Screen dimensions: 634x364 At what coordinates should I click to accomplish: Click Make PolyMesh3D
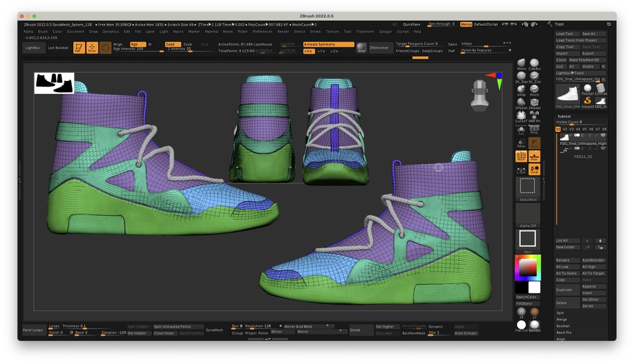pyautogui.click(x=587, y=60)
